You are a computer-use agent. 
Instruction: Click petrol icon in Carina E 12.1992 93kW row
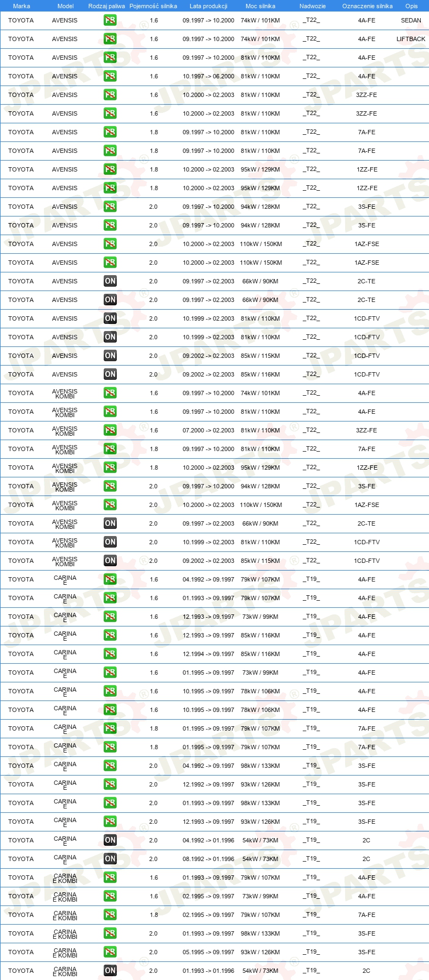coord(110,784)
